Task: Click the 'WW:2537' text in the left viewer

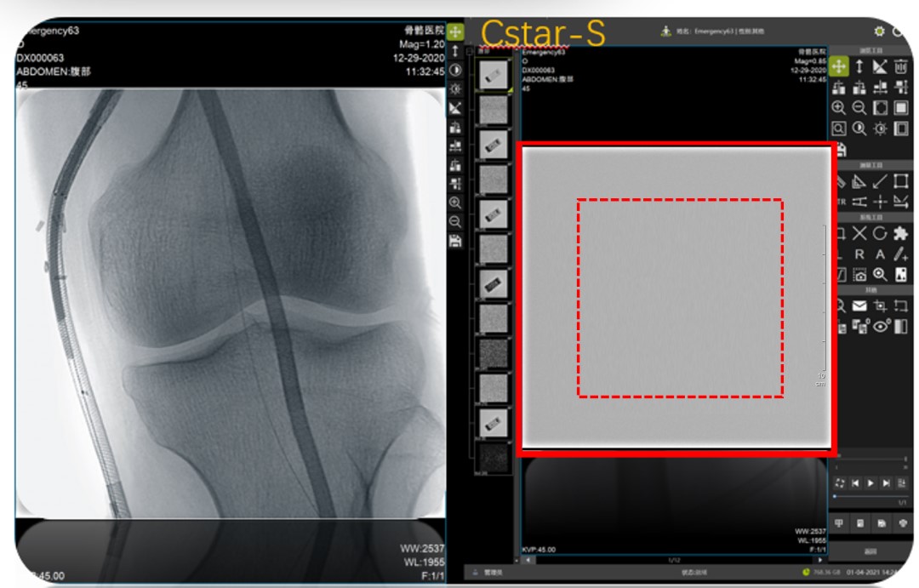Action: click(422, 549)
